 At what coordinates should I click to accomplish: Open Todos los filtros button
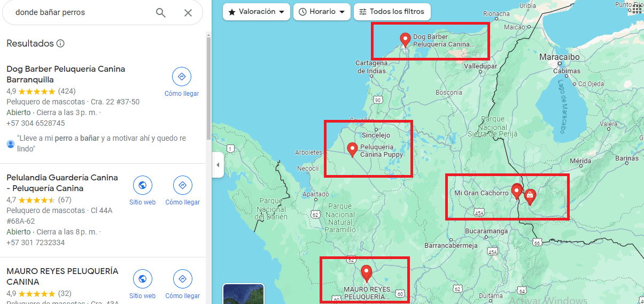(392, 12)
